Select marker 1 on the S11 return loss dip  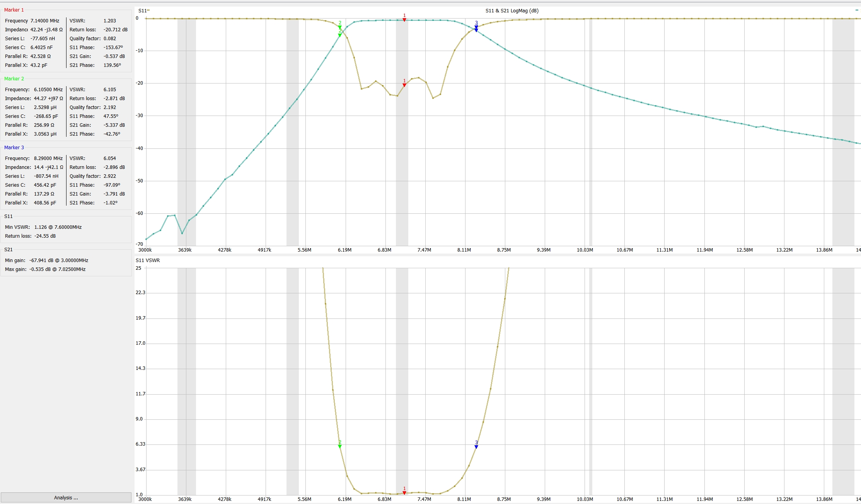pyautogui.click(x=404, y=85)
